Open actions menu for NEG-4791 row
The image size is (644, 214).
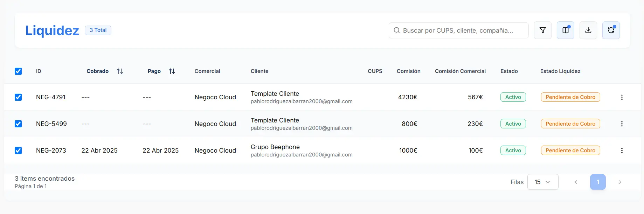[x=622, y=97]
